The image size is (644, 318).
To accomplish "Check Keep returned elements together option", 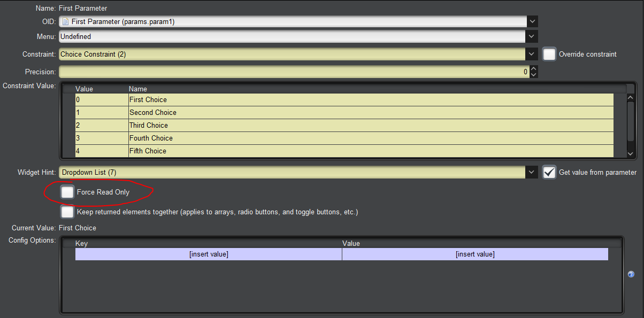I will tap(67, 212).
